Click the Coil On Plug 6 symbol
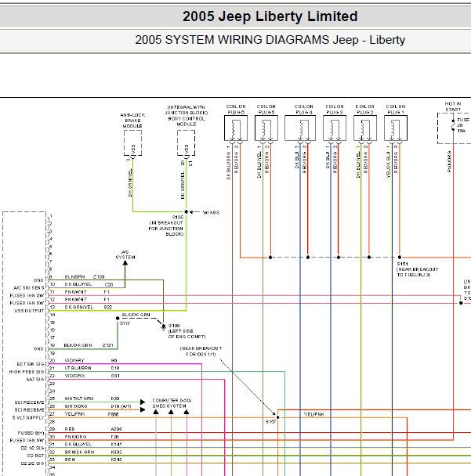Screen dimensions: 471x476 point(236,128)
